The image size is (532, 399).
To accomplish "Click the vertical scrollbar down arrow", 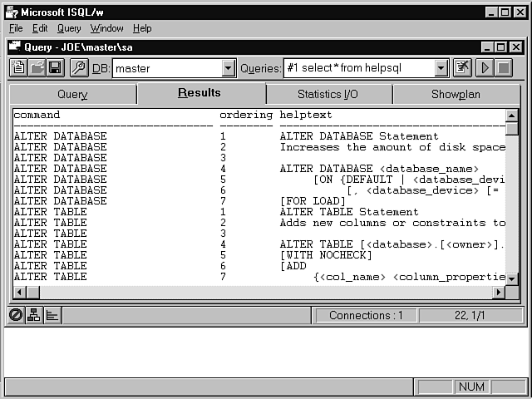I will point(512,278).
